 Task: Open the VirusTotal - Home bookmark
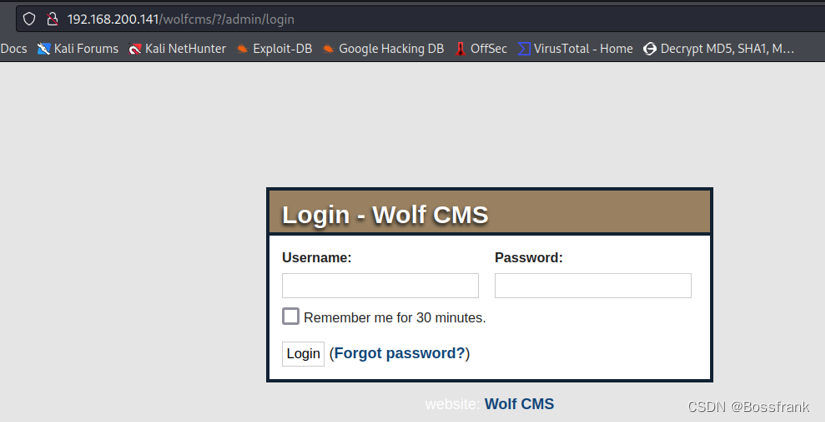[x=576, y=49]
